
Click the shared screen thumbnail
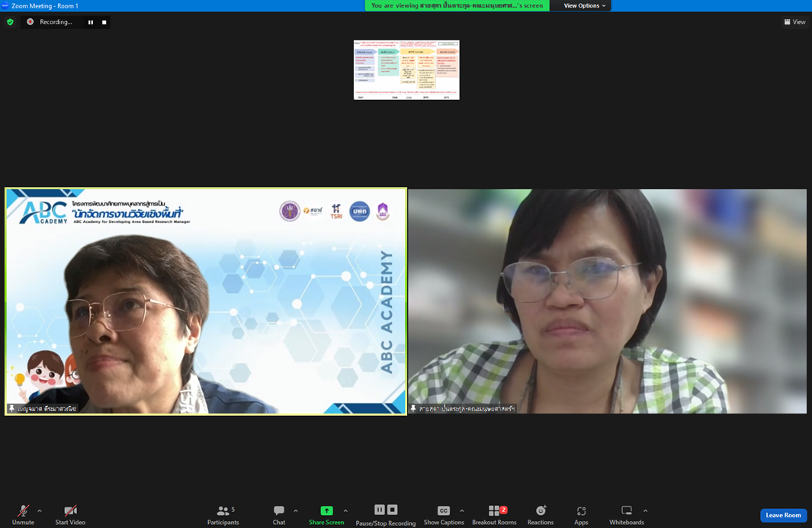[406, 70]
